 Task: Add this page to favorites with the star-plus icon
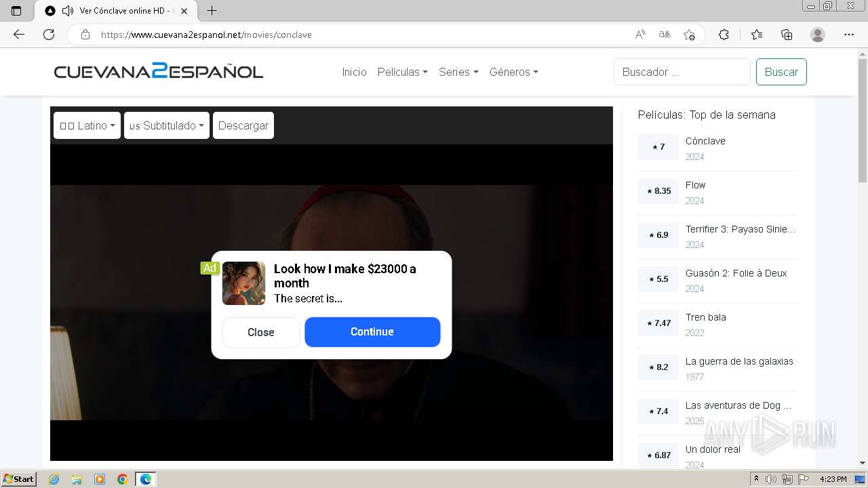(x=689, y=35)
